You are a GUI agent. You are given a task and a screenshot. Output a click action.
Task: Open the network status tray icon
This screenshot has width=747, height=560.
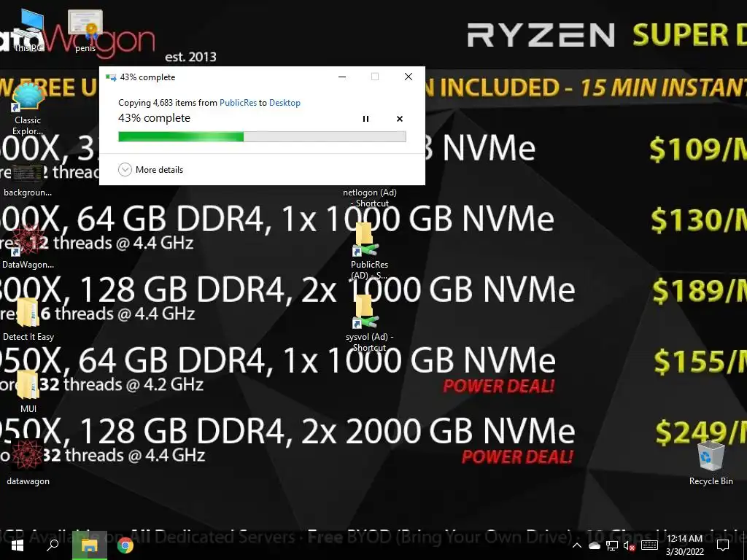[612, 545]
